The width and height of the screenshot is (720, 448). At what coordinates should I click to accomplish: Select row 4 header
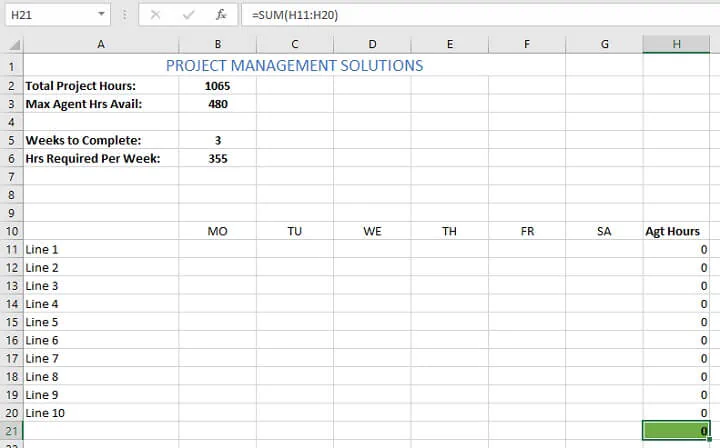pyautogui.click(x=11, y=122)
